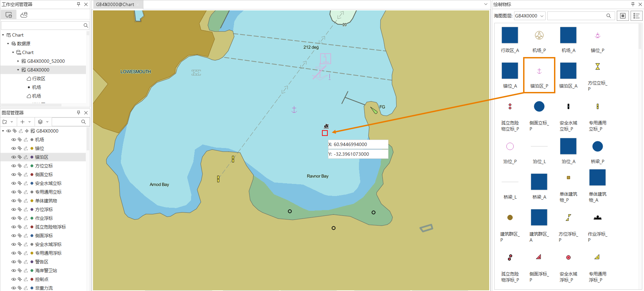This screenshot has height=291, width=644.
Task: Select 行政区 dataset in workspace tree
Action: point(38,79)
